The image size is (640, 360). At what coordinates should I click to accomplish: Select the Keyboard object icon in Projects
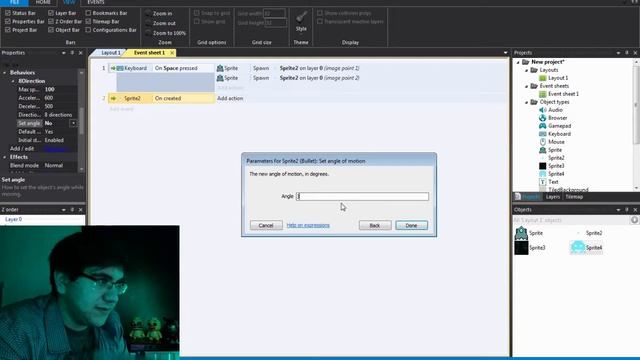coord(542,134)
